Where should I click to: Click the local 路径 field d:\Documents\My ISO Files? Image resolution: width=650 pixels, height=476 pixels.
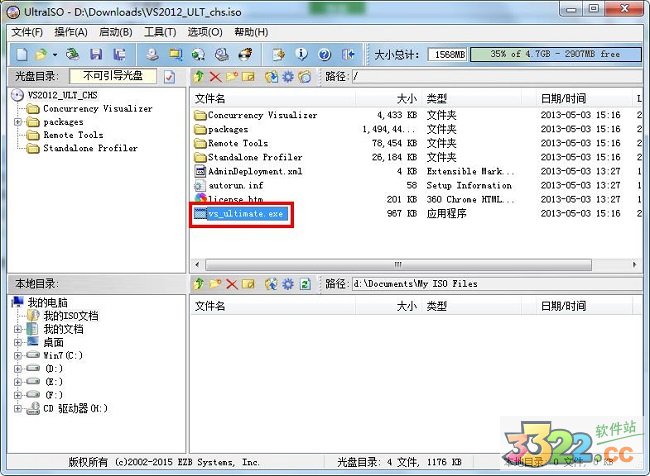(497, 284)
